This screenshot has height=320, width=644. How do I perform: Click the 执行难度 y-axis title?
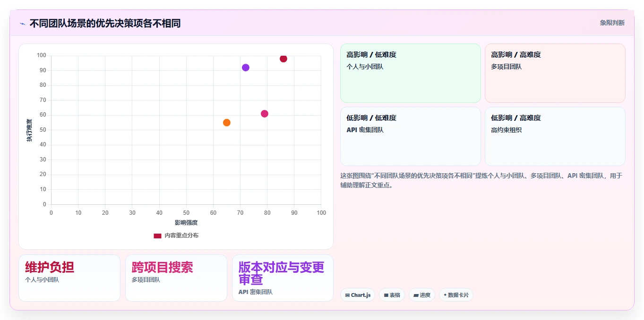click(x=29, y=130)
